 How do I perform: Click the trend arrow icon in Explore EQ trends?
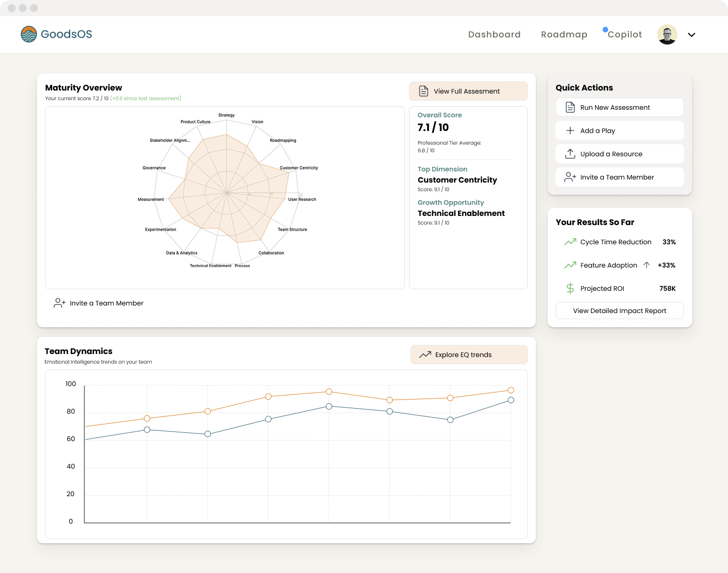[x=425, y=355]
